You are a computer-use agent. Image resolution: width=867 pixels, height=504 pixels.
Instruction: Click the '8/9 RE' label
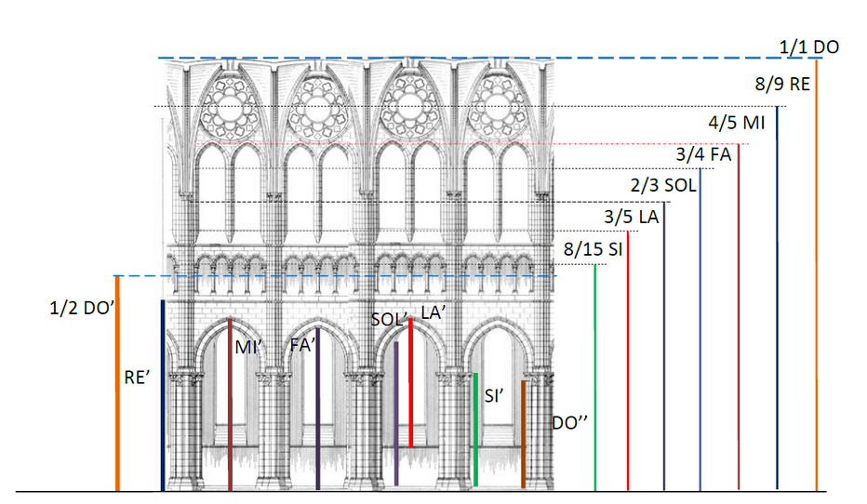pos(782,84)
